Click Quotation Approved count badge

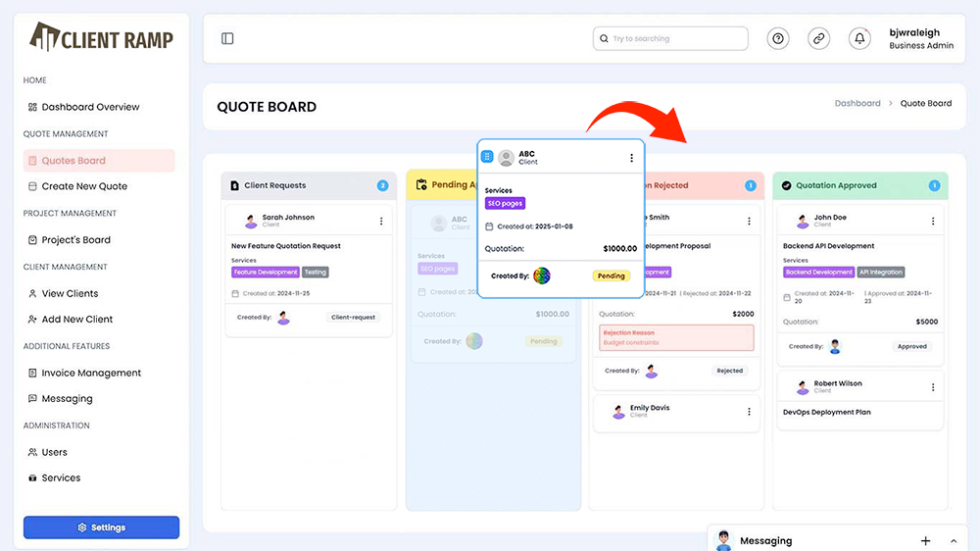click(934, 185)
